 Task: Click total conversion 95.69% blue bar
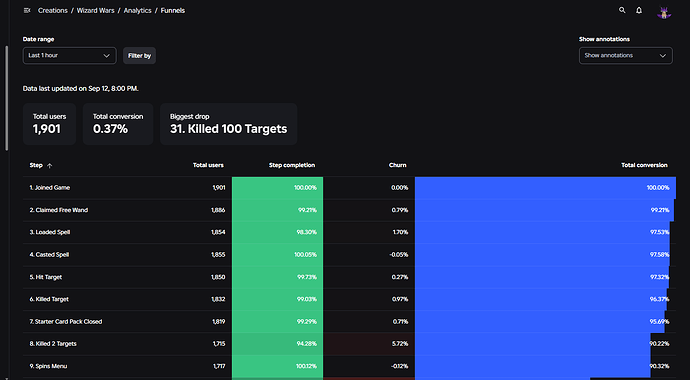click(540, 322)
